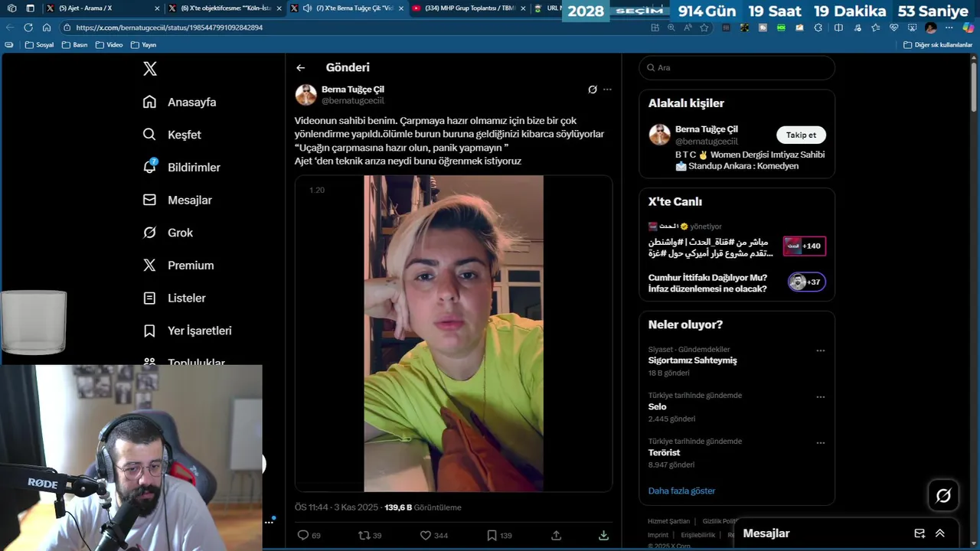Open Mesajlar in the sidebar
Viewport: 980px width, 551px height.
(x=178, y=200)
